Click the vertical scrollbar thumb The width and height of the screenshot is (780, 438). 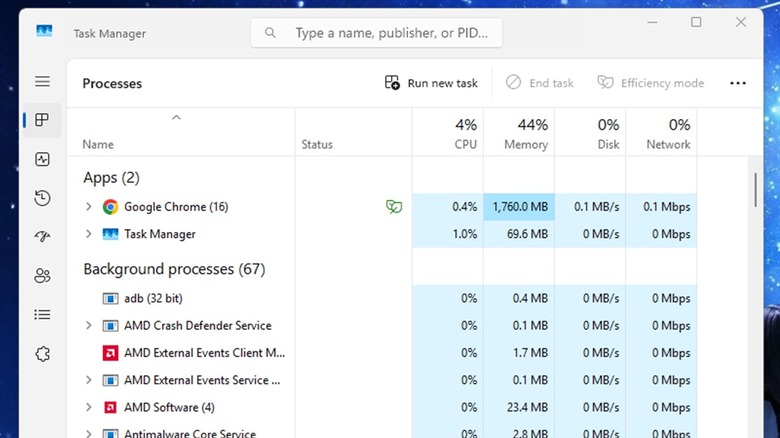coord(755,190)
